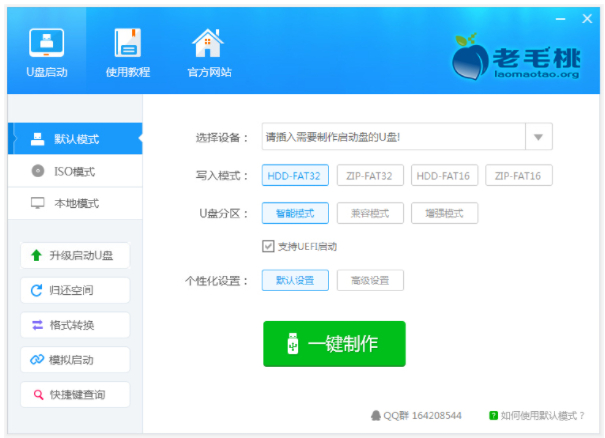Viewport: 605px width, 438px height.
Task: Open 高级设置 advanced settings
Action: click(x=370, y=280)
